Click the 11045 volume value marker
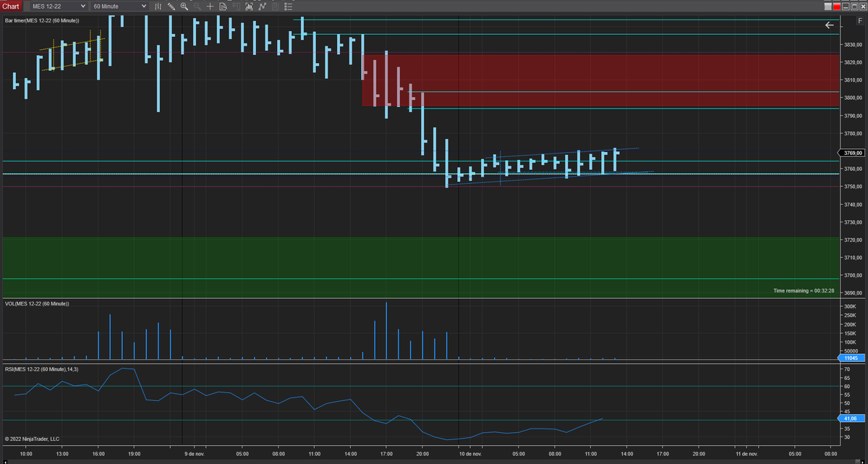 pos(851,358)
